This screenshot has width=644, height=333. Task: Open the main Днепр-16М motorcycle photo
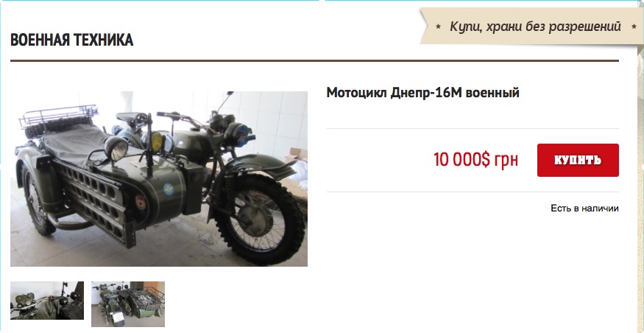pos(159,179)
